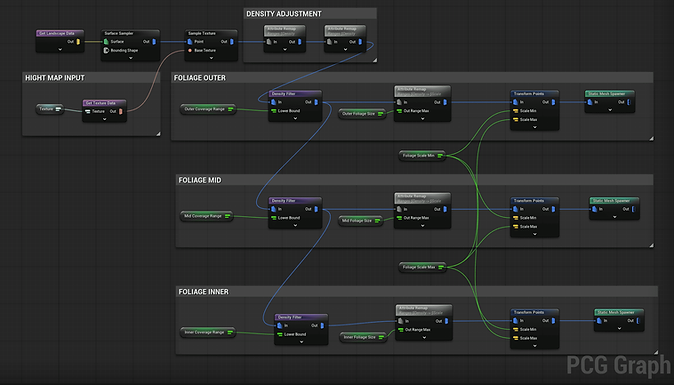Expand the Foliage Inner Transform Points chevron
Viewport: 674px width, 385px height.
(x=535, y=346)
